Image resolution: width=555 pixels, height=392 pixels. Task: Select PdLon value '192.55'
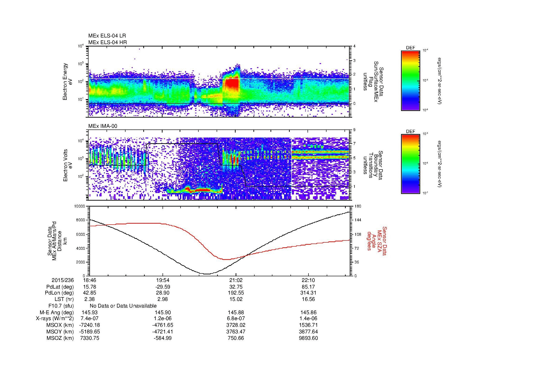point(236,293)
